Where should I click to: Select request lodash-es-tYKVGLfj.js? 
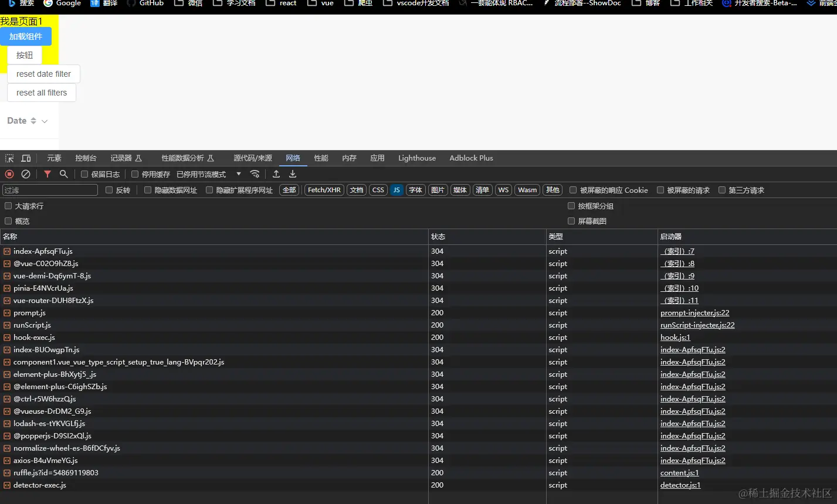[x=49, y=424]
